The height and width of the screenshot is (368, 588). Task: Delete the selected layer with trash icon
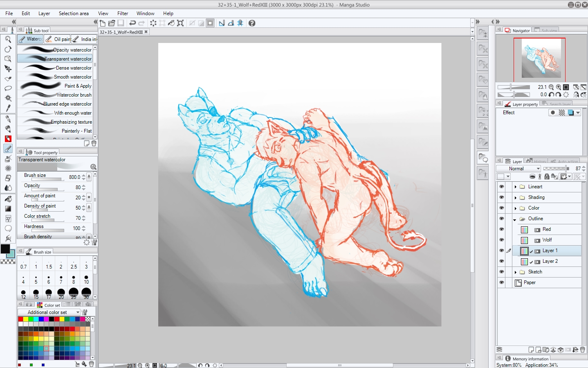coord(583,350)
